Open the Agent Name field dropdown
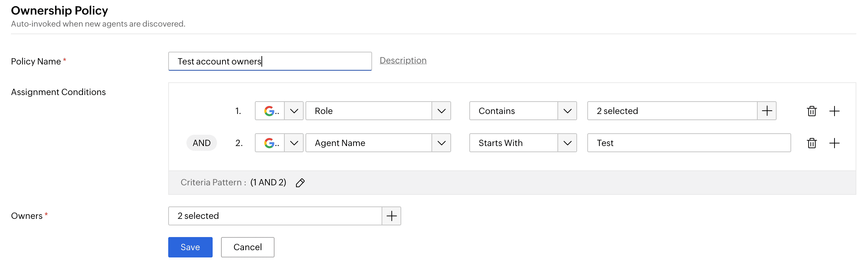This screenshot has height=268, width=868. coord(441,143)
